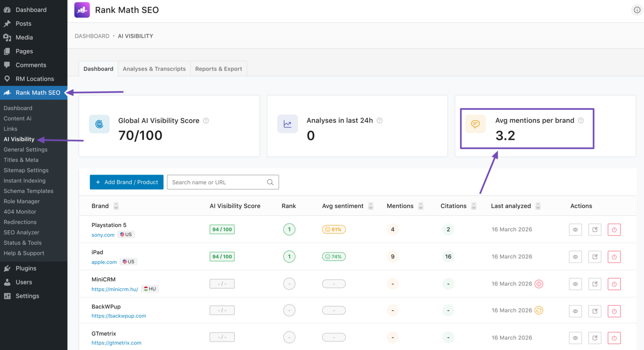
Task: Open 404 Monitor submenu item
Action: tap(20, 211)
